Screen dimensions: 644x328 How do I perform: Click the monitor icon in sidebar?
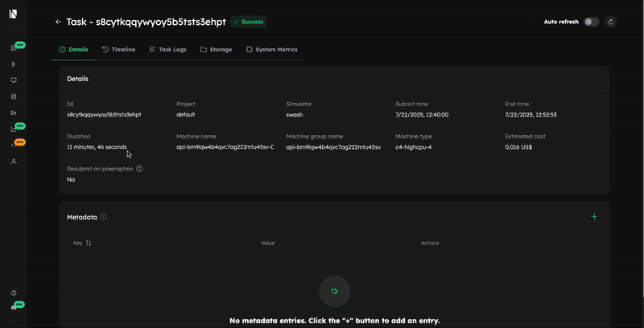tap(14, 80)
